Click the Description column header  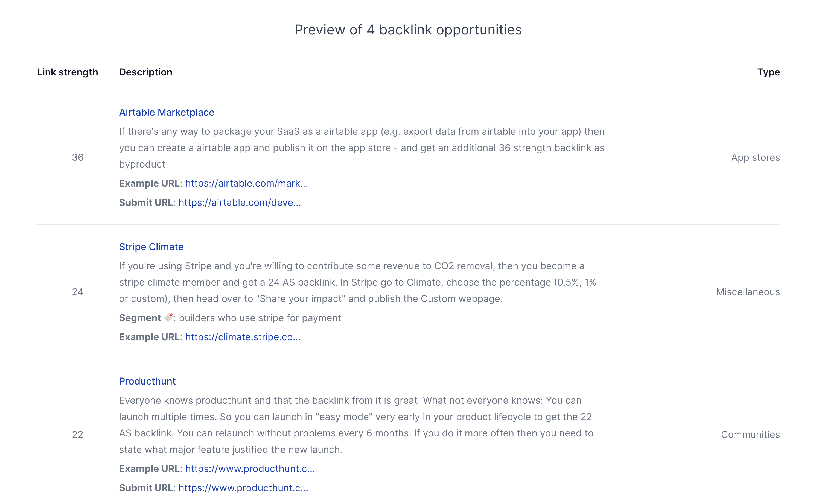click(x=145, y=72)
